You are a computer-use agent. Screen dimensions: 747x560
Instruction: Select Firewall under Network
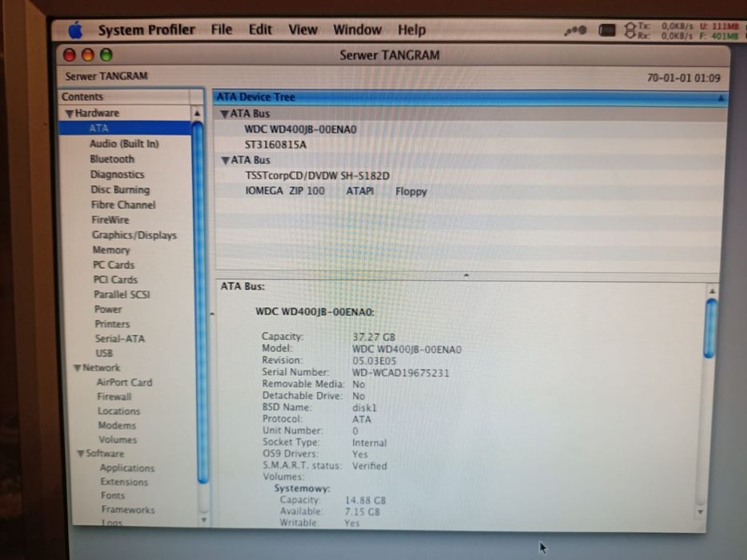(x=114, y=397)
